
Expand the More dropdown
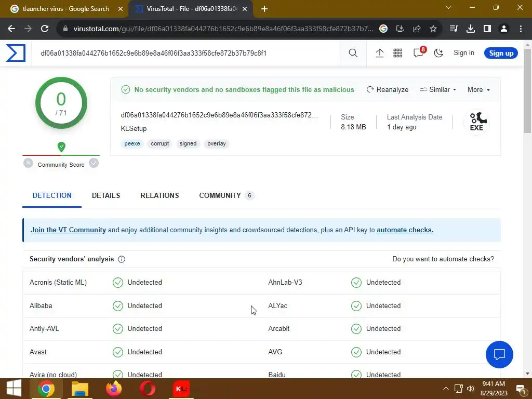point(478,89)
